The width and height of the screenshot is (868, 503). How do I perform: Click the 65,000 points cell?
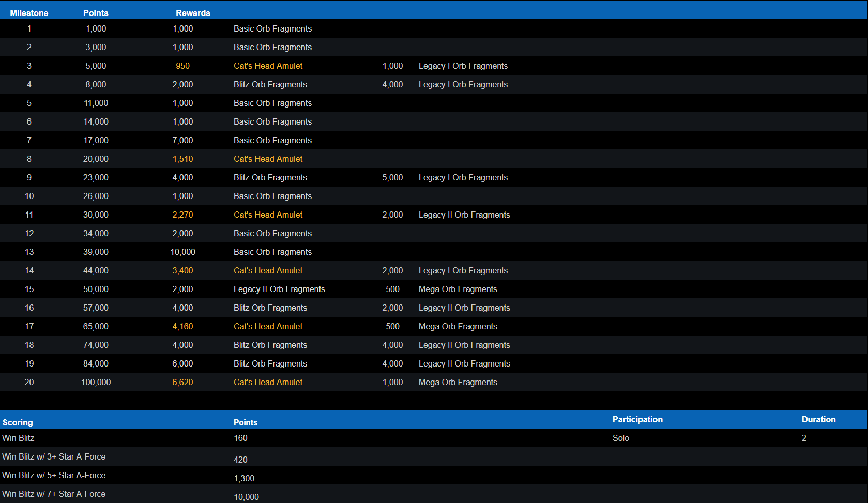[x=96, y=326]
